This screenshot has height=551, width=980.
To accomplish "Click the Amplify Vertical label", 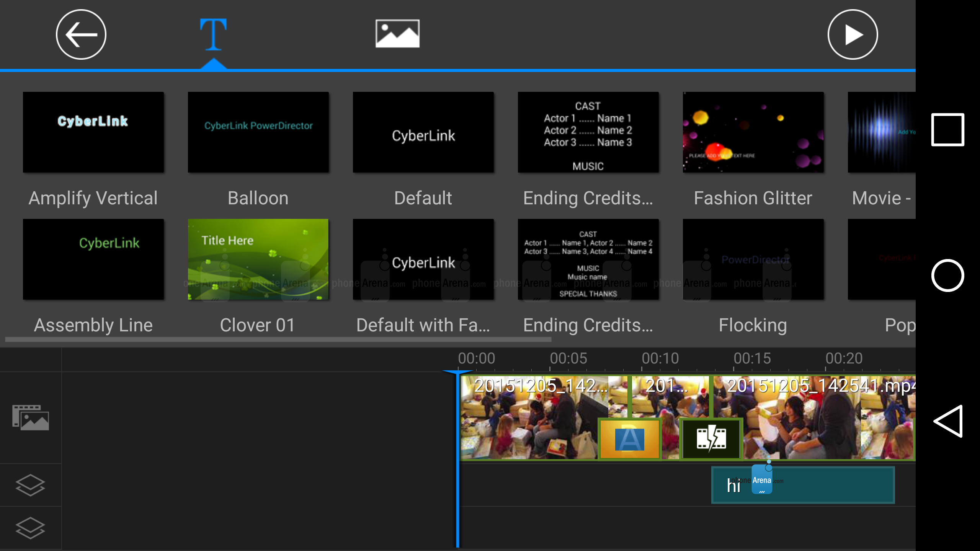I will [93, 198].
